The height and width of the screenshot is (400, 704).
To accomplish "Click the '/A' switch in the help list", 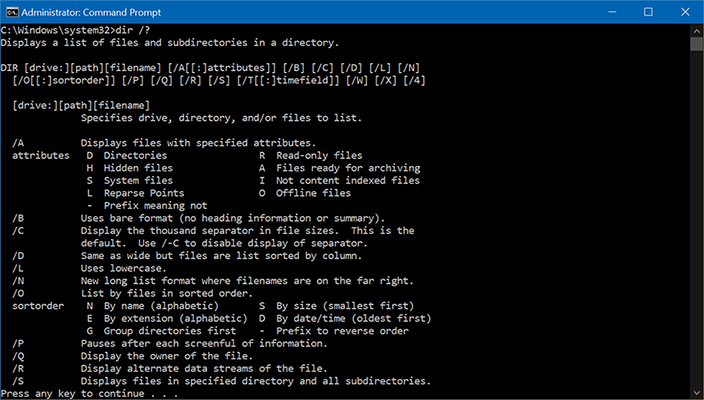I will (19, 143).
